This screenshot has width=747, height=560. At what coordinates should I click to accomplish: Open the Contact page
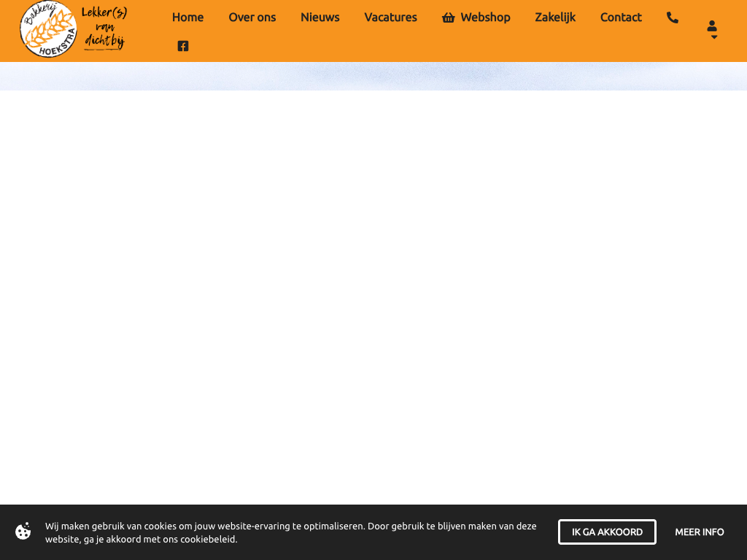coord(621,17)
